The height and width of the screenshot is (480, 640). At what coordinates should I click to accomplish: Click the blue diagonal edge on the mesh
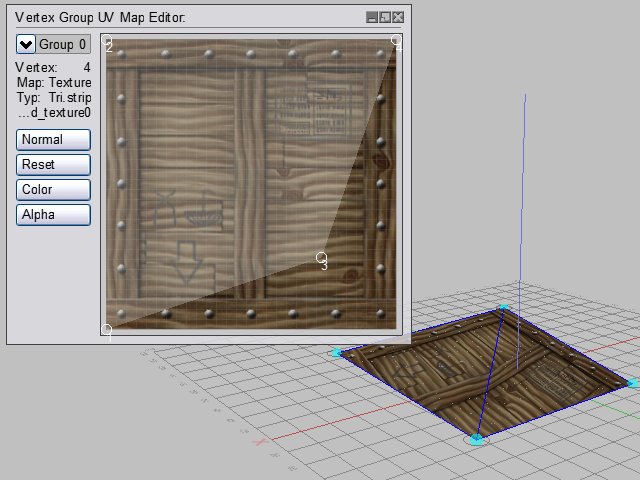(x=490, y=374)
